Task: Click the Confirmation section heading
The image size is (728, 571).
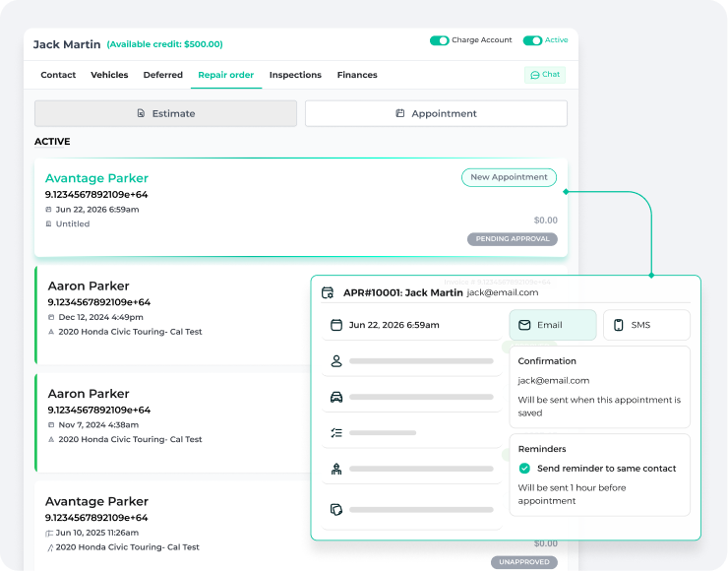Action: (547, 361)
